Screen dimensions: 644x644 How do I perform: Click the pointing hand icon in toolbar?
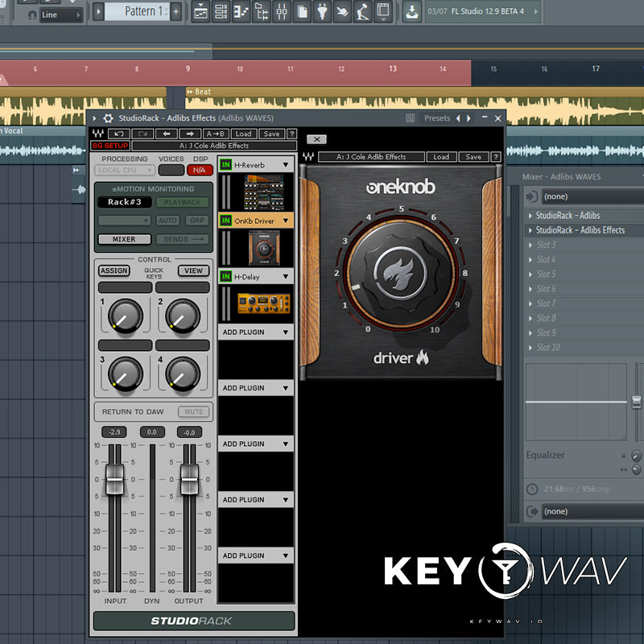point(342,11)
